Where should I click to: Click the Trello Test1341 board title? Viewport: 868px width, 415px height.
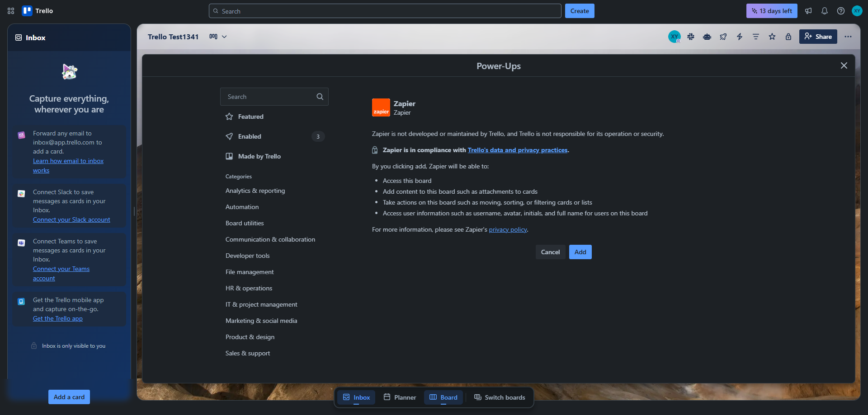click(x=173, y=37)
